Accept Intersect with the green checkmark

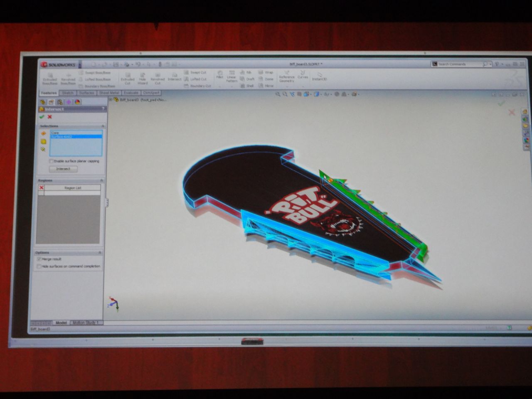42,117
